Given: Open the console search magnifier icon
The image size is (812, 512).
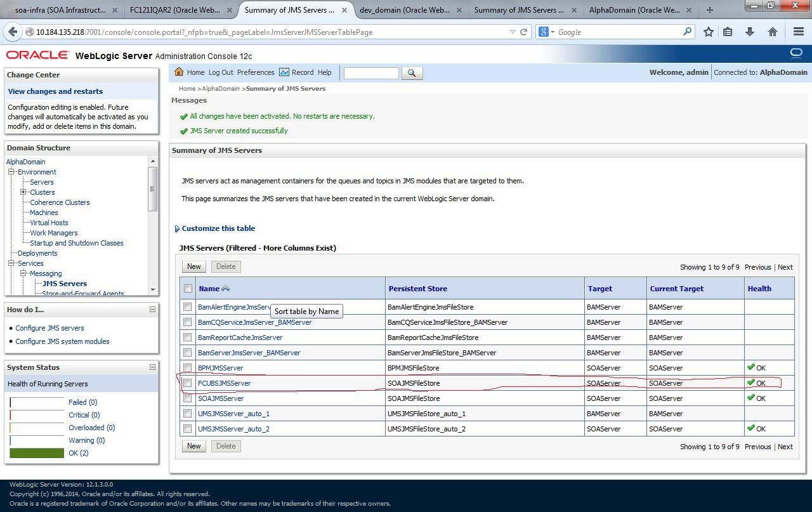Looking at the screenshot, I should tap(412, 72).
